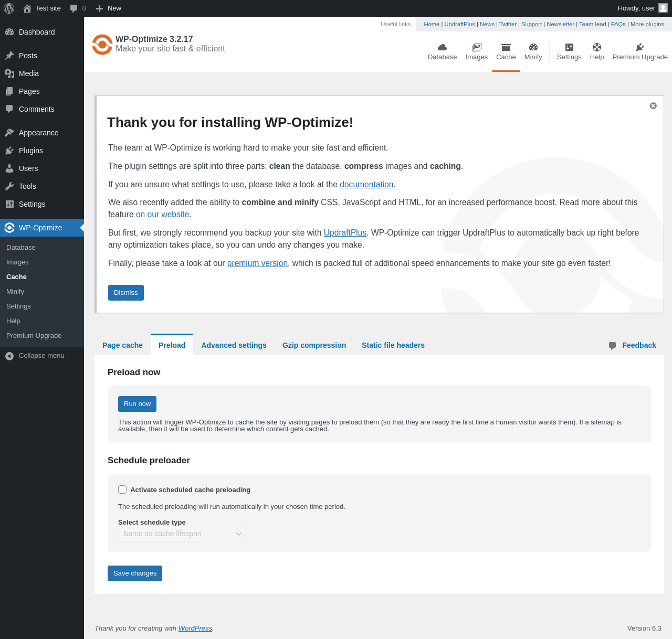
Task: Open the documentation link
Action: 366,185
